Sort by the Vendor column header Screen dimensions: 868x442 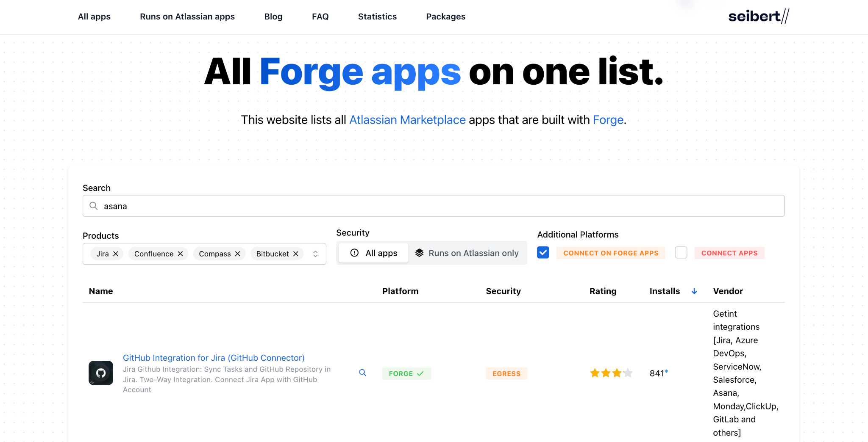click(728, 291)
